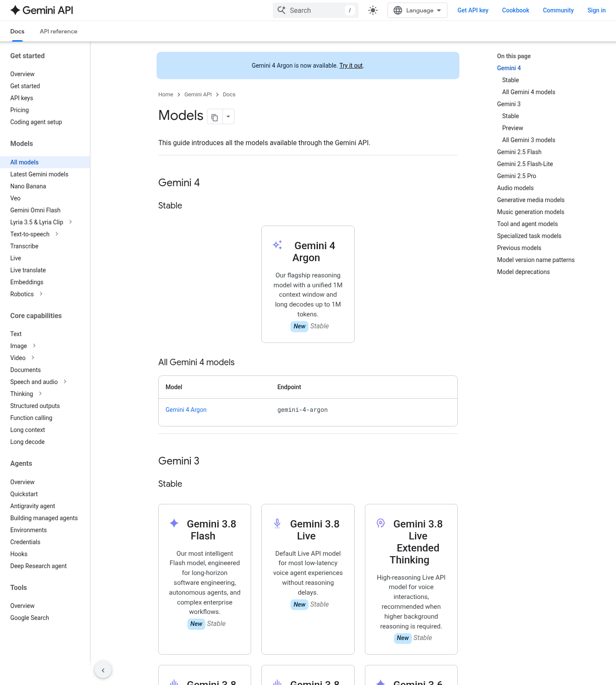The image size is (616, 685).
Task: Expand the Robotics sidebar item
Action: (x=41, y=294)
